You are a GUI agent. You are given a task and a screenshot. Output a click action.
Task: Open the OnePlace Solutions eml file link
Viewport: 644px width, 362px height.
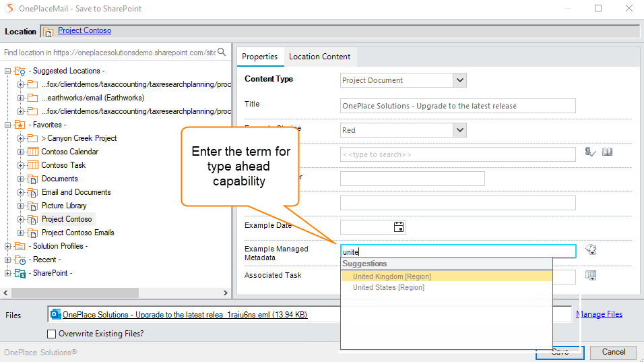185,315
